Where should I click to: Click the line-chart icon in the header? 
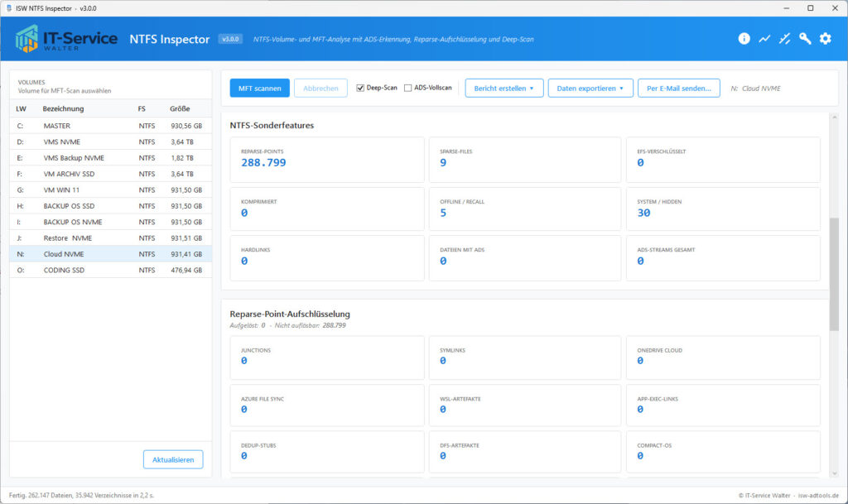764,38
